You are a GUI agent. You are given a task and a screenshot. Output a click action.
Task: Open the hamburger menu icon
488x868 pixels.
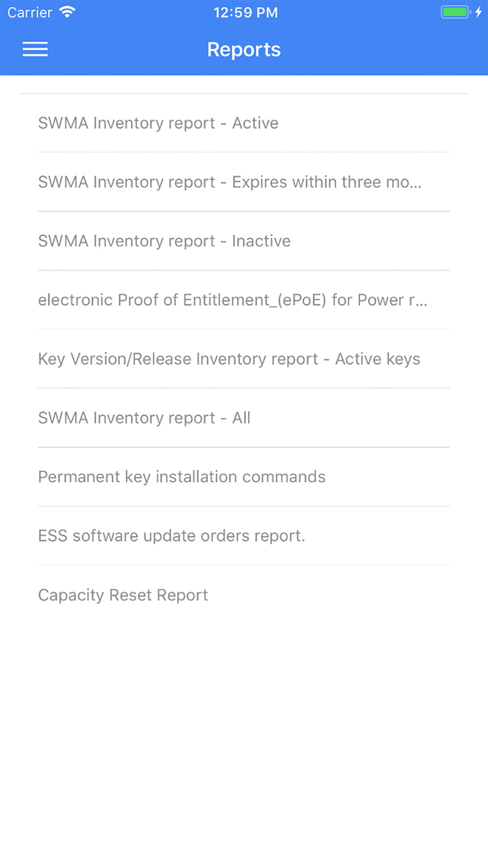(x=35, y=49)
